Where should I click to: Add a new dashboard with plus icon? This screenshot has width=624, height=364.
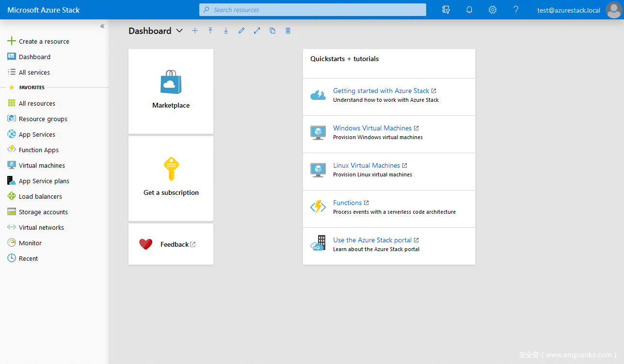[x=195, y=31]
